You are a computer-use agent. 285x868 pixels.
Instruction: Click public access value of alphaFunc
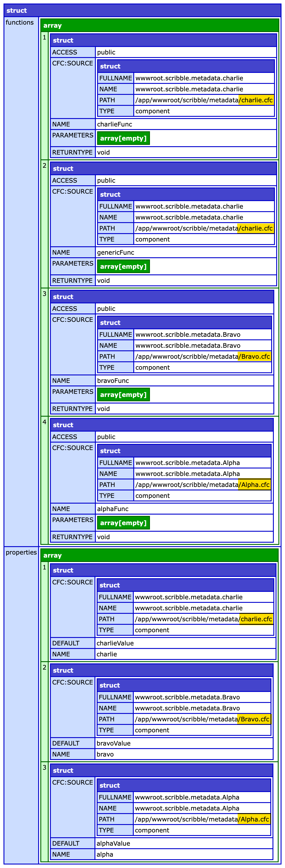106,437
